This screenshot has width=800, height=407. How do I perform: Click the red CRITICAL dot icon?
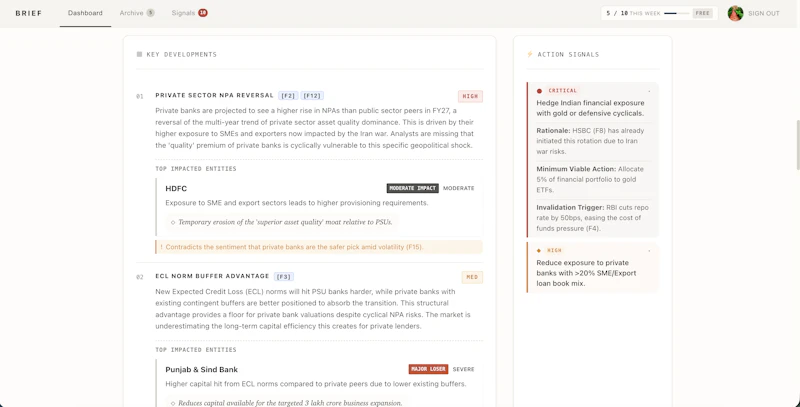[x=539, y=91]
